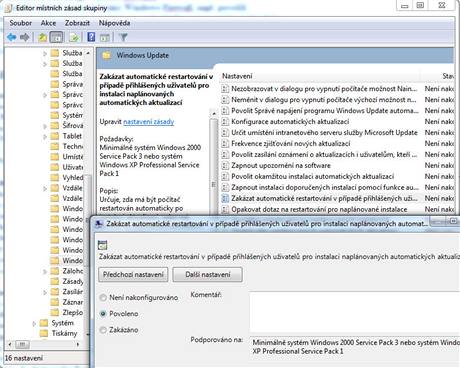This screenshot has height=368, width=460.
Task: Select the Zásady tree item
Action: pyautogui.click(x=72, y=281)
